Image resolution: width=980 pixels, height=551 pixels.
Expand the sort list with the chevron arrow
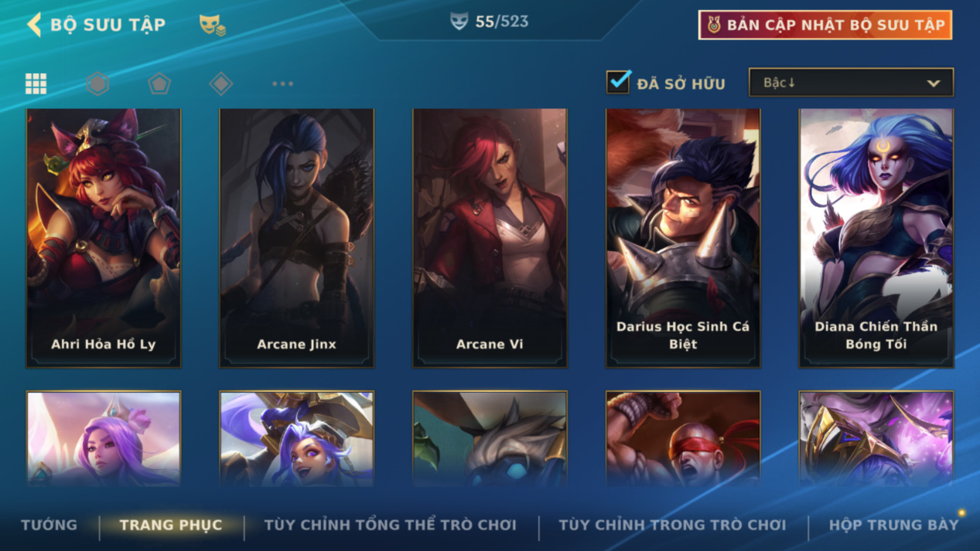[934, 83]
